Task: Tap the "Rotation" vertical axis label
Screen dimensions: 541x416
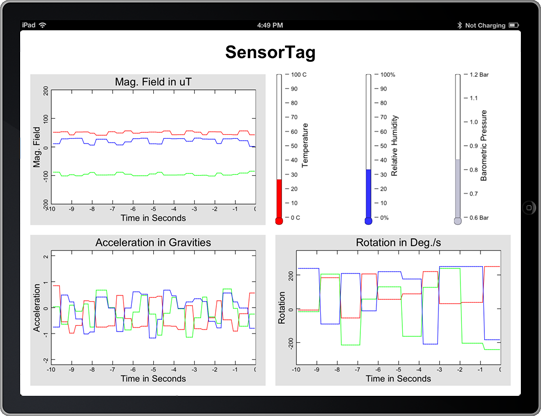Action: pos(282,308)
